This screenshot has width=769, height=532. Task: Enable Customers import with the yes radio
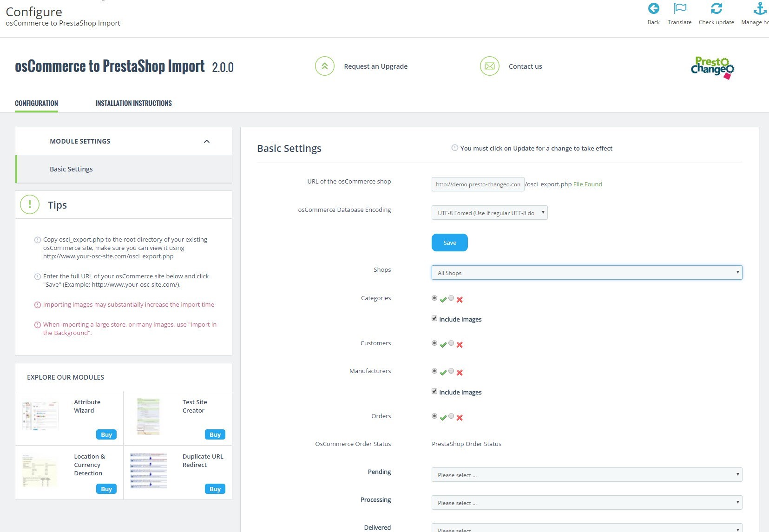(x=434, y=343)
